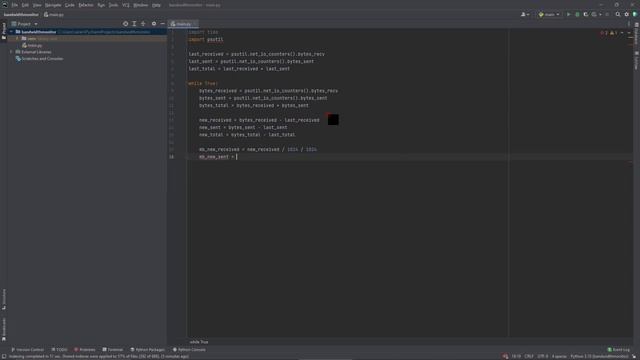Collapse the root project folder arrow
The height and width of the screenshot is (360, 640).
pyautogui.click(x=11, y=32)
